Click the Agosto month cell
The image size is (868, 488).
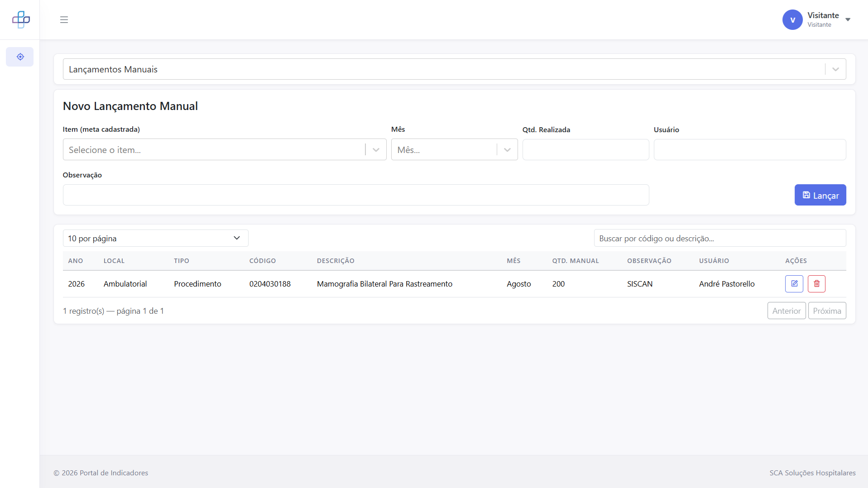(x=519, y=284)
